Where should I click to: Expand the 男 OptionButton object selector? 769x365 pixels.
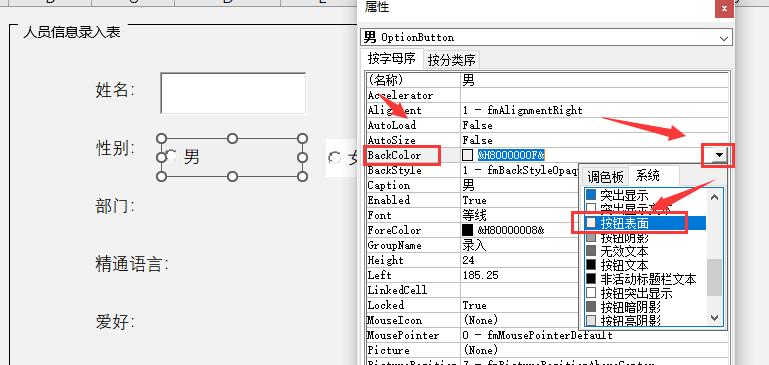coord(723,38)
